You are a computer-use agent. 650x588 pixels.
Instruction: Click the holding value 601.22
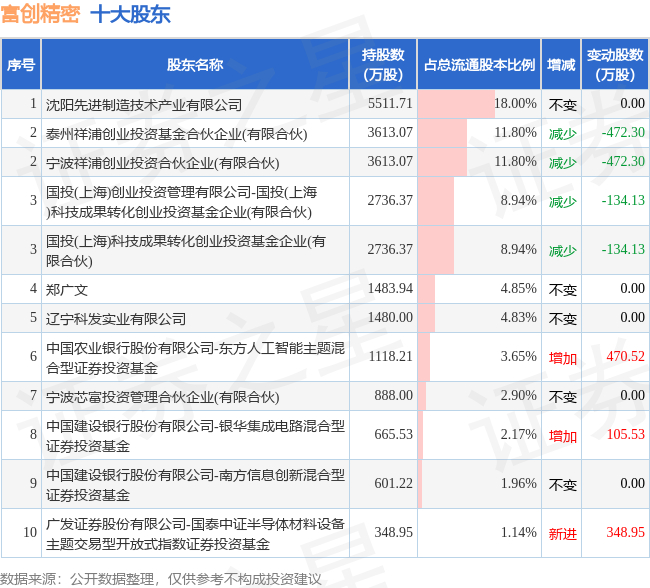tap(393, 483)
